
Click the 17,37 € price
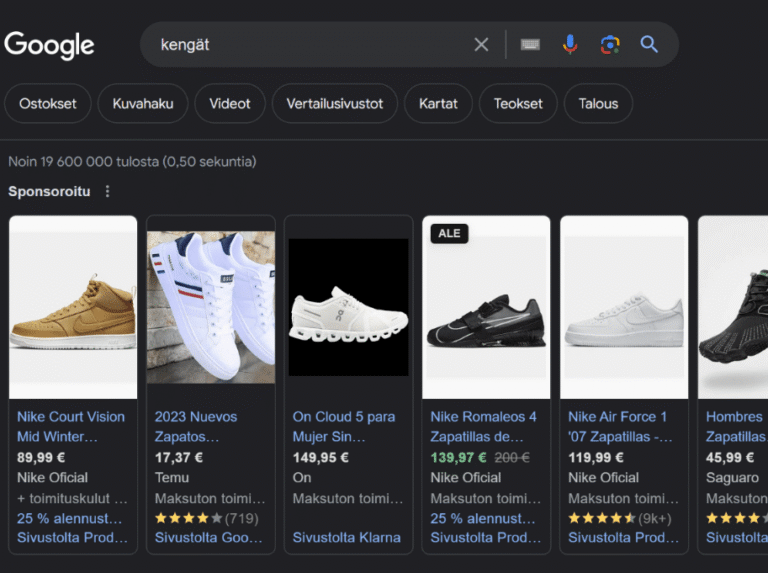tap(179, 457)
